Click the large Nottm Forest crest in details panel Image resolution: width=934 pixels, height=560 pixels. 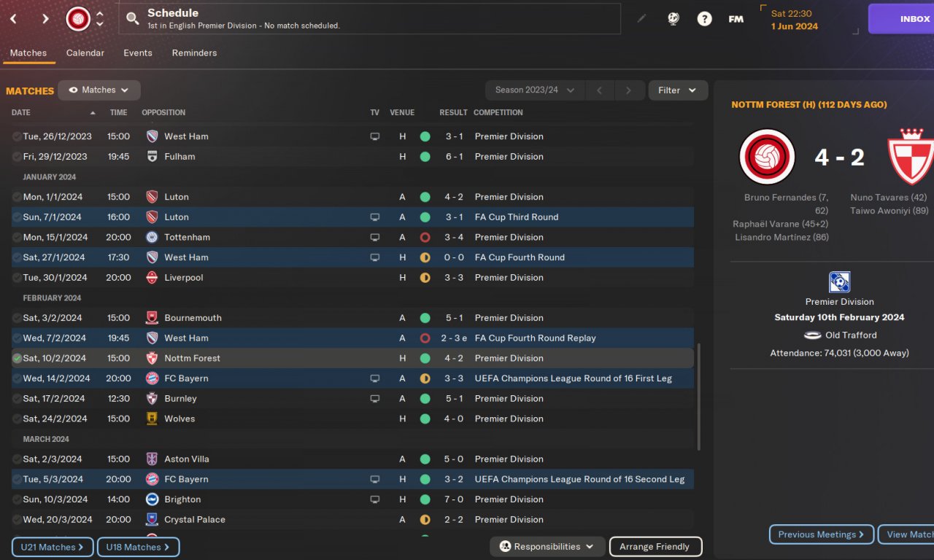coord(912,157)
